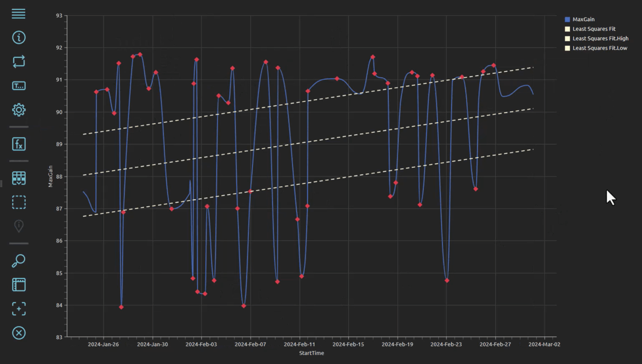
Task: Open the hamburger menu at sidebar top
Action: pyautogui.click(x=19, y=14)
